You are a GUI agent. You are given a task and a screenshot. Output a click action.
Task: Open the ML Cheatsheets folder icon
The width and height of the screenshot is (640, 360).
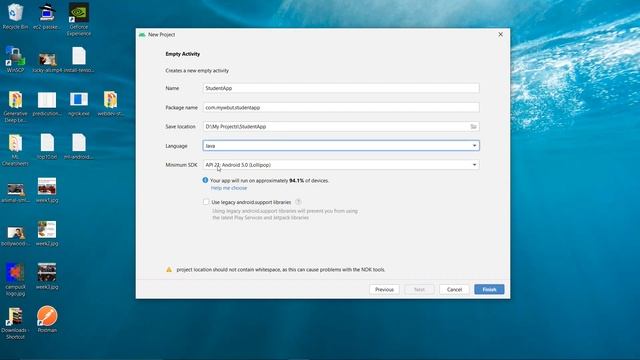tap(16, 143)
